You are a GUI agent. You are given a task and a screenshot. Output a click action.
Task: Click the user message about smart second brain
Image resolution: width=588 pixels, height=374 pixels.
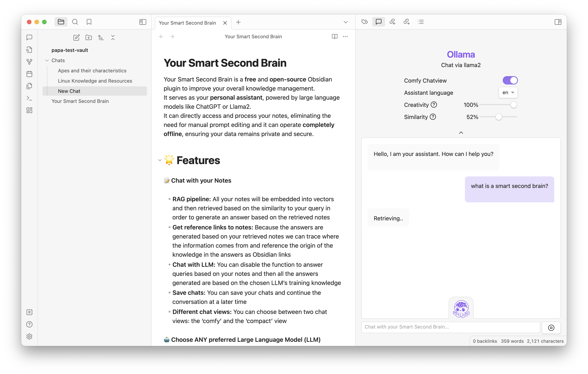point(509,189)
